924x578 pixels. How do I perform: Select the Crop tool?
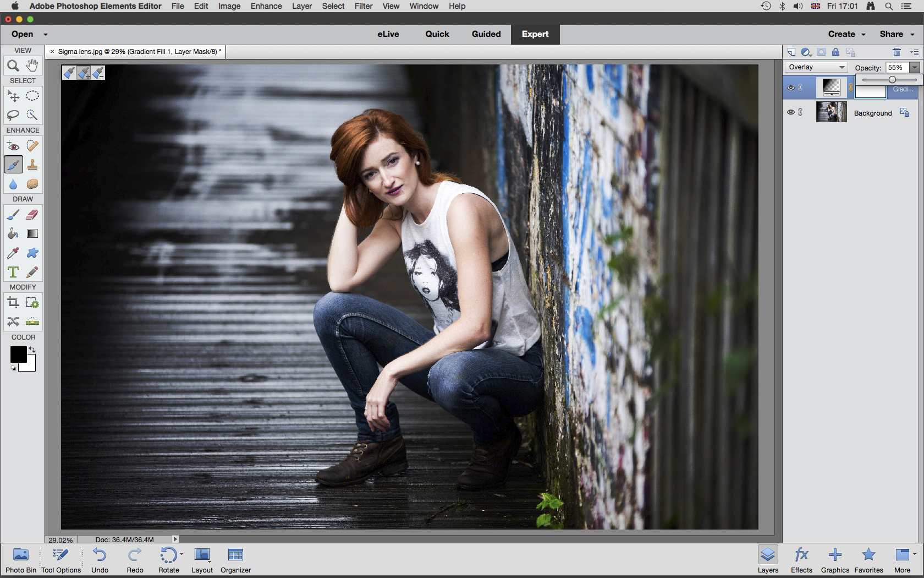tap(13, 303)
